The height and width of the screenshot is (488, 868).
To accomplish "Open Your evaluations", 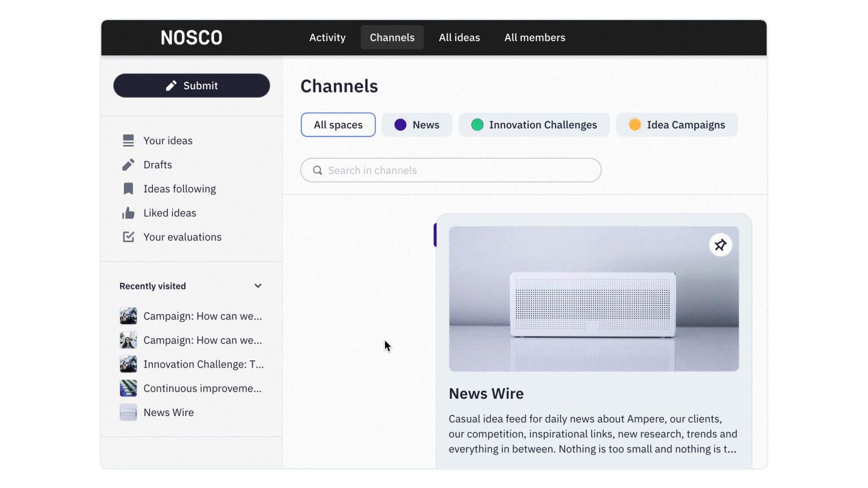I will (x=182, y=236).
